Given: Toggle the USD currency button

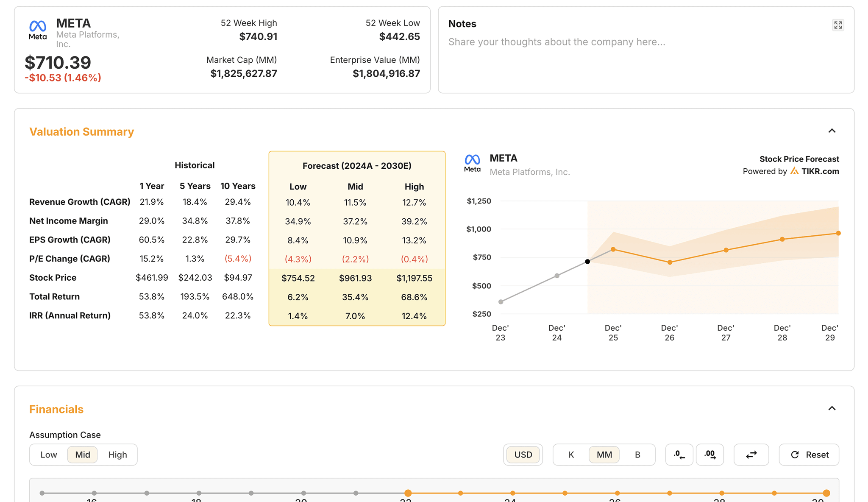Looking at the screenshot, I should (x=523, y=455).
